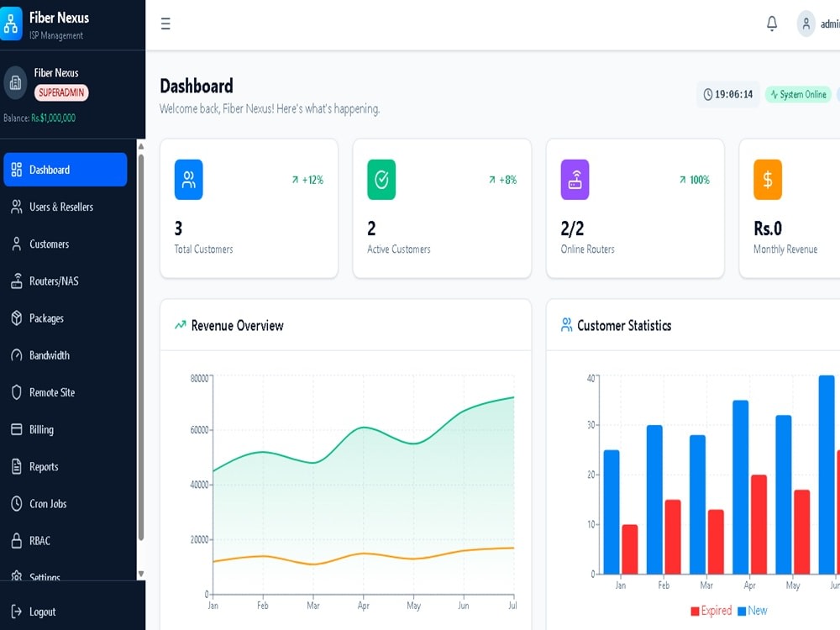The height and width of the screenshot is (630, 840).
Task: Open the RBAC section
Action: click(39, 540)
